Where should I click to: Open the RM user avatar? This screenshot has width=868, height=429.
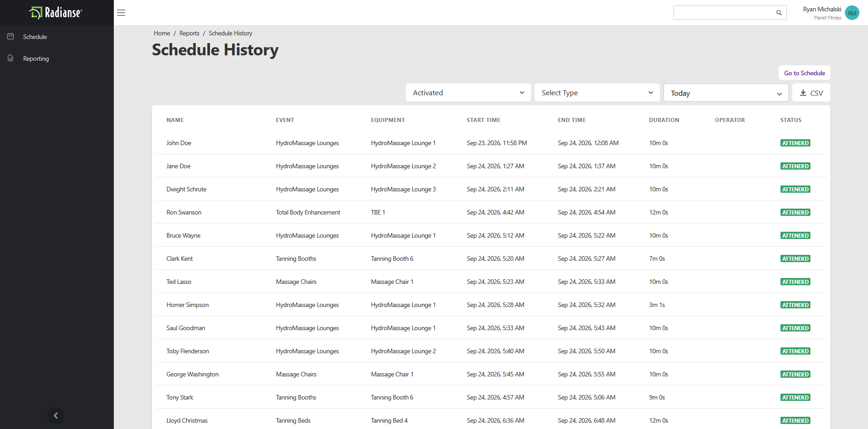pos(852,13)
